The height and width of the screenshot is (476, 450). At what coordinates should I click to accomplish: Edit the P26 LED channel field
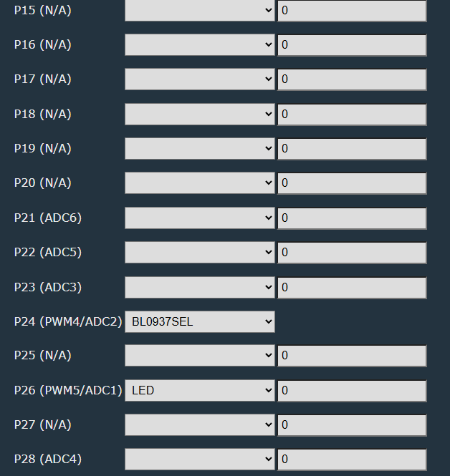click(352, 391)
